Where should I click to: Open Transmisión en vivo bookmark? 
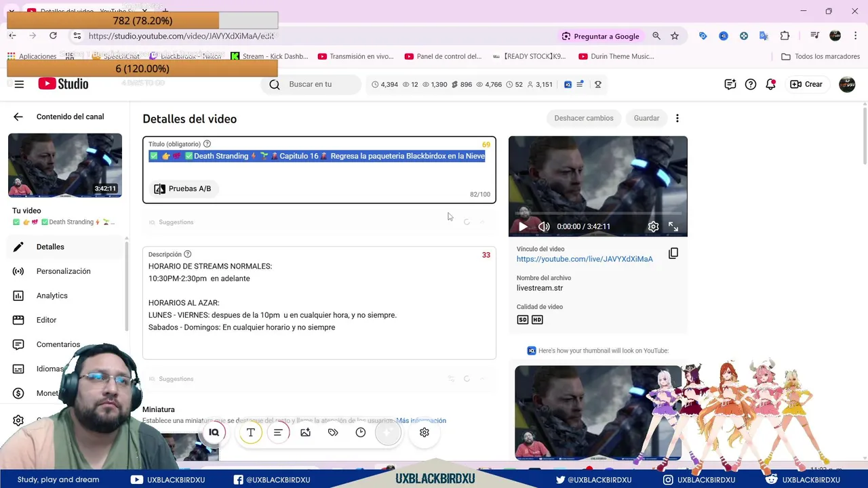[x=356, y=56]
